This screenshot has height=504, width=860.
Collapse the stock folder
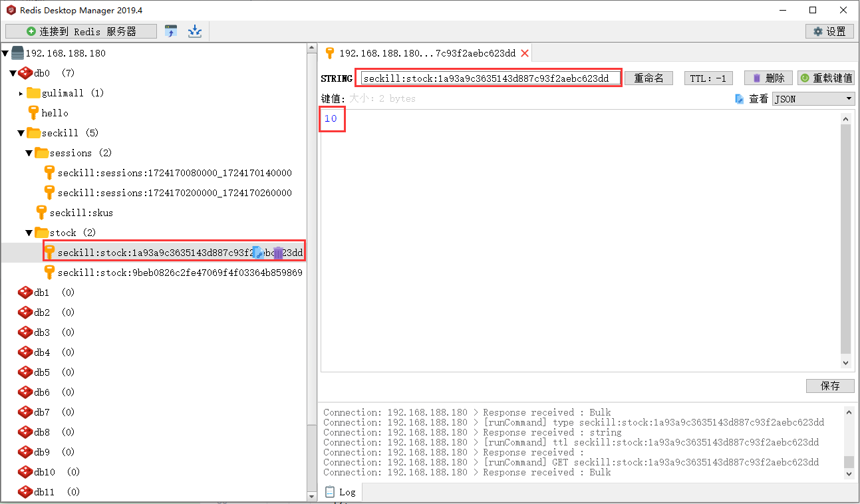[x=29, y=233]
